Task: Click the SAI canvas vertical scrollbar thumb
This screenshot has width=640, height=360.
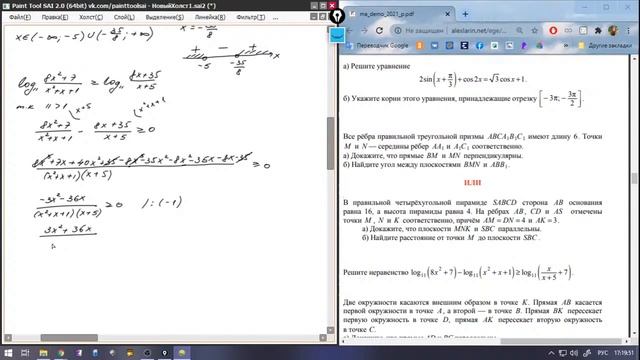Action: coord(331,143)
